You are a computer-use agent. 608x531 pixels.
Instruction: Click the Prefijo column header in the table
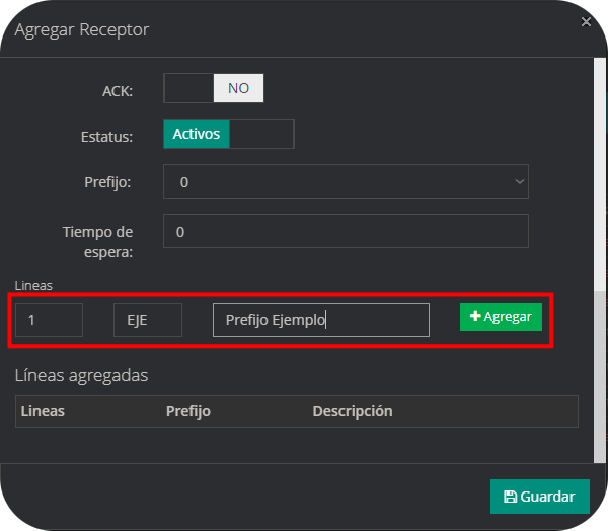pos(188,411)
